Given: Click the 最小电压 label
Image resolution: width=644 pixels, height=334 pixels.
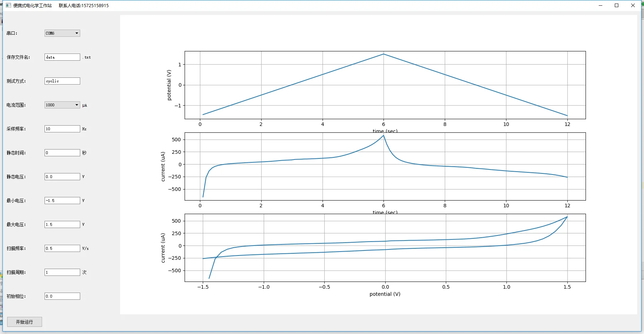Looking at the screenshot, I should pos(16,201).
